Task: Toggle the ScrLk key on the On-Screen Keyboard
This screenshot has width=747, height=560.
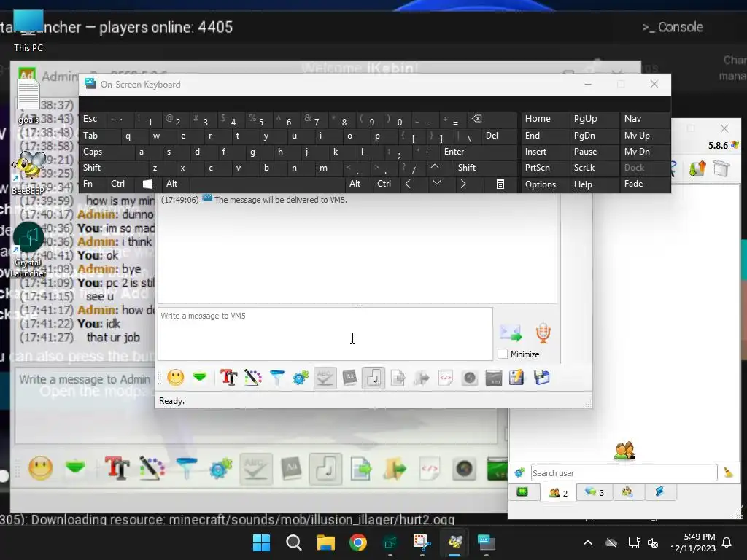Action: (594, 168)
